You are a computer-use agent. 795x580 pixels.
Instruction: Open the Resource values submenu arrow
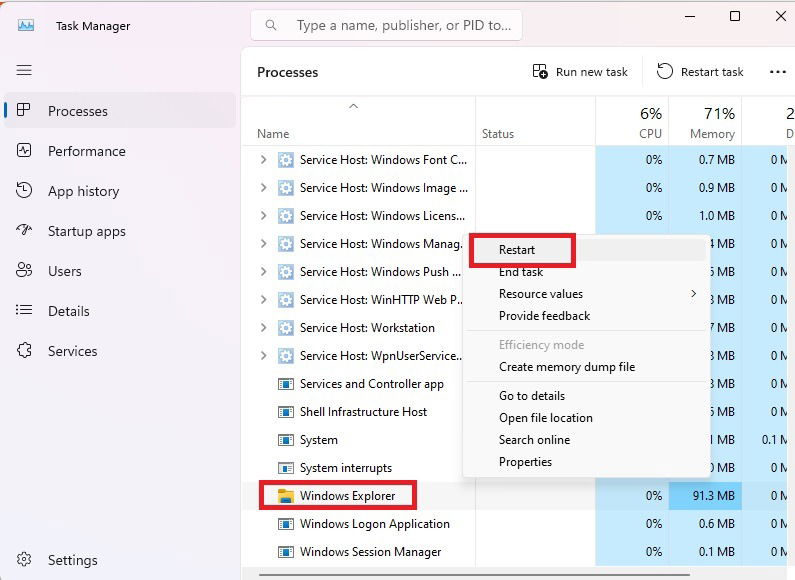pyautogui.click(x=694, y=294)
